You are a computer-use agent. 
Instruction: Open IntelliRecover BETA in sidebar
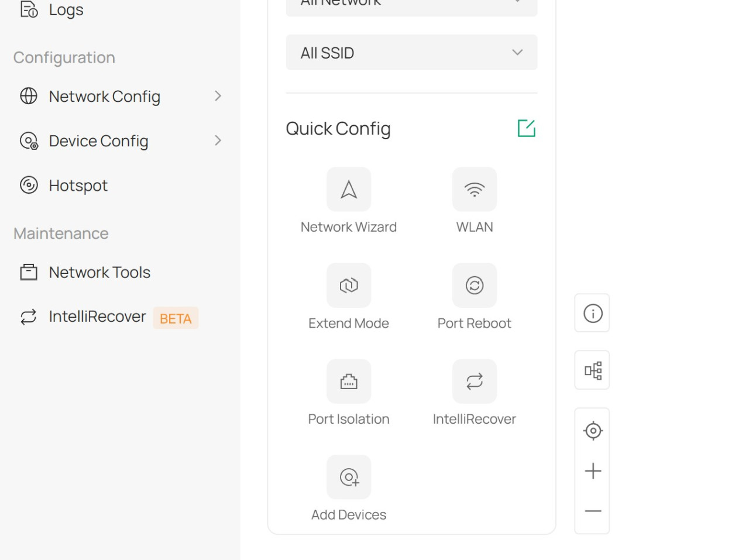97,317
